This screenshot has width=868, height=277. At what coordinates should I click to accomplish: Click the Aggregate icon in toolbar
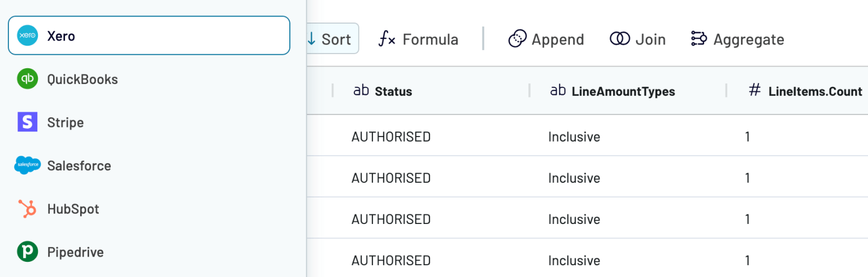(699, 39)
